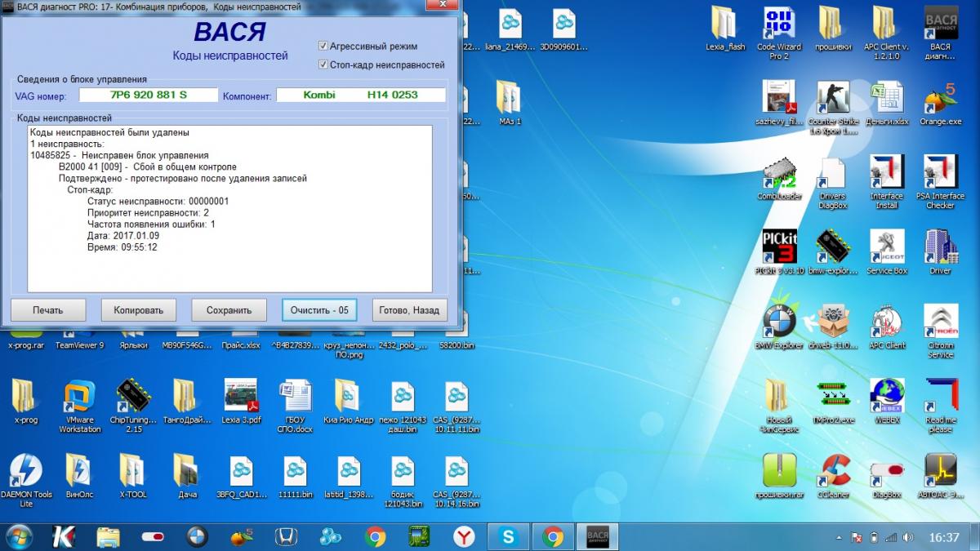Select the WEBEX desktop shortcut
Image resolution: width=980 pixels, height=551 pixels.
pyautogui.click(x=886, y=401)
